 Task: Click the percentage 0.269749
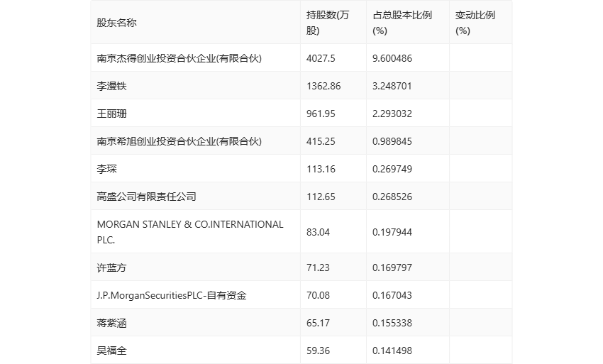392,169
